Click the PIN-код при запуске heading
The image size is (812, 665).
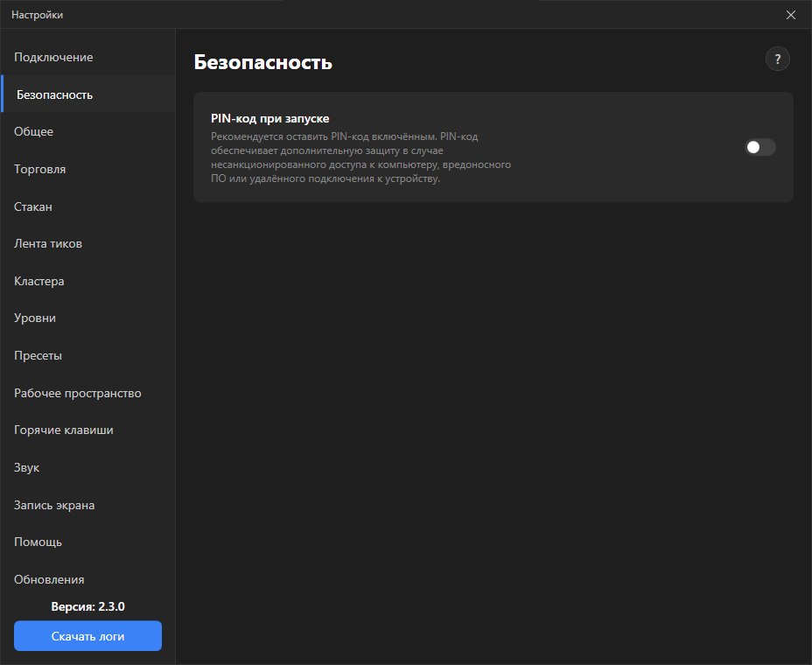tap(269, 119)
